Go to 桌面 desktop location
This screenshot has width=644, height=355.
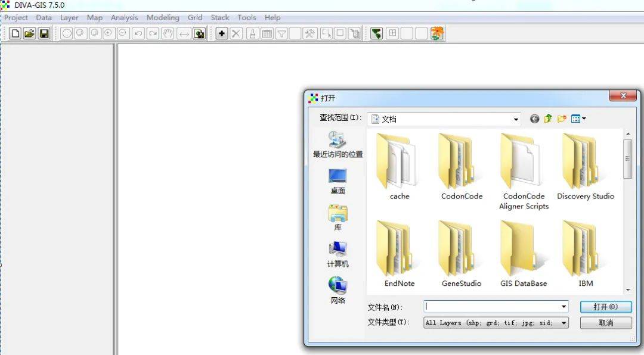(338, 182)
